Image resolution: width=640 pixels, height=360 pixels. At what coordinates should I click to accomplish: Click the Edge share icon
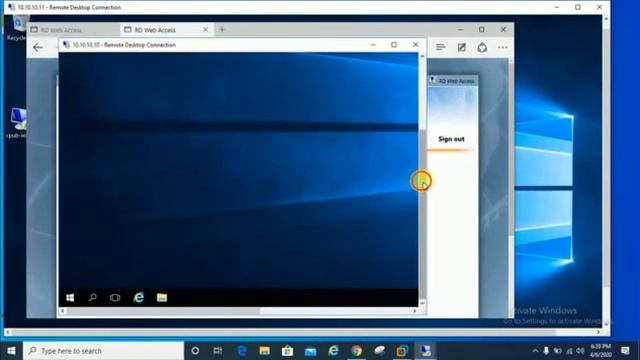tap(482, 47)
